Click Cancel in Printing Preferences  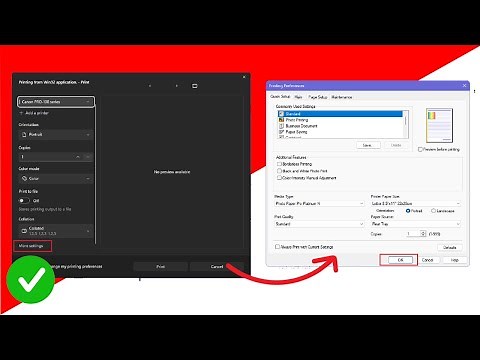428,260
